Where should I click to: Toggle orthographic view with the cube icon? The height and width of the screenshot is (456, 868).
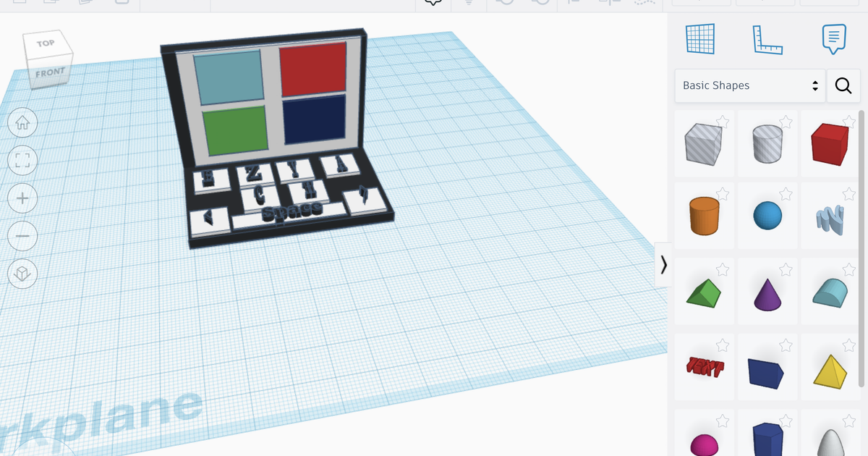[x=22, y=274]
